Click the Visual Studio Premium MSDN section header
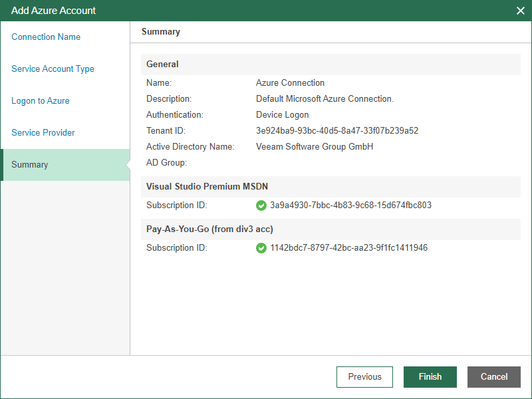This screenshot has width=532, height=399. [207, 187]
